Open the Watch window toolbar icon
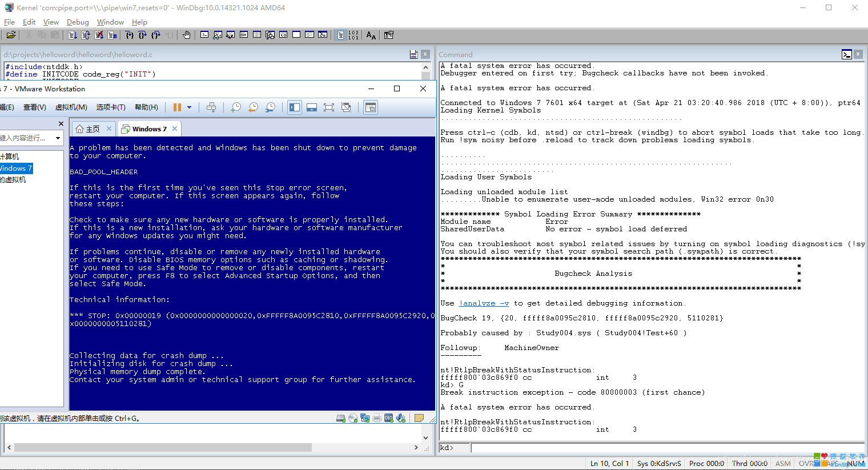868x470 pixels. [x=218, y=35]
